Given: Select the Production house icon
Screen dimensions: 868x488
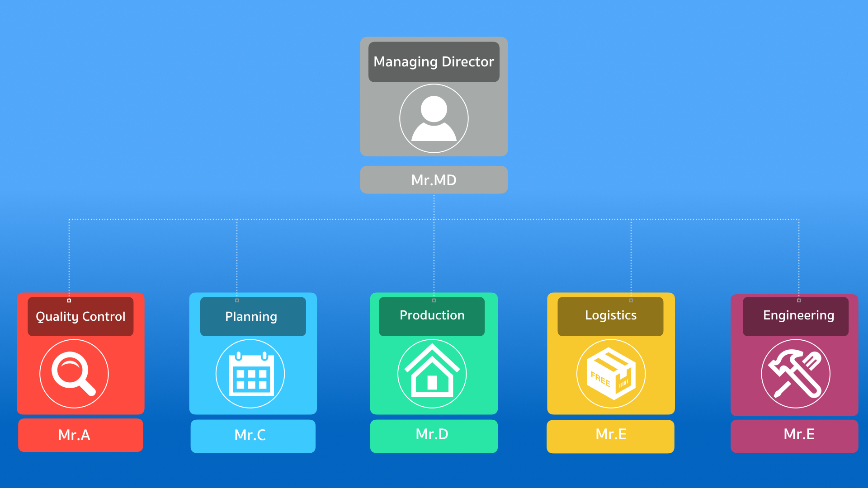Looking at the screenshot, I should 432,374.
